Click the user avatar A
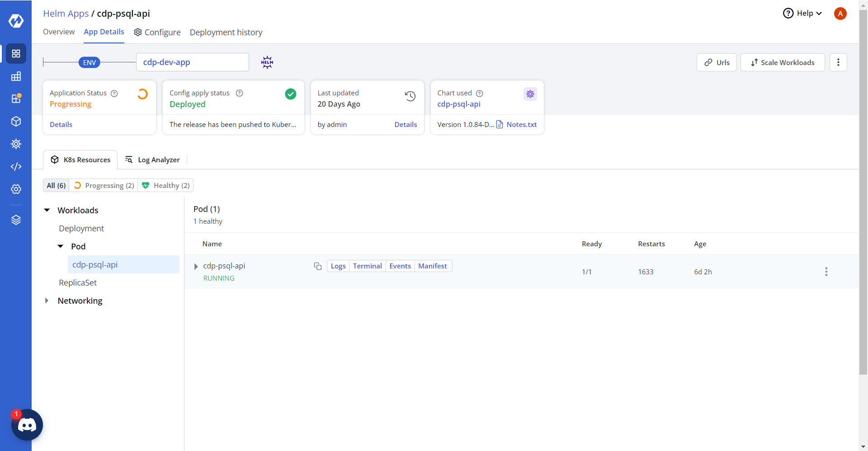Image resolution: width=868 pixels, height=451 pixels. (x=840, y=14)
